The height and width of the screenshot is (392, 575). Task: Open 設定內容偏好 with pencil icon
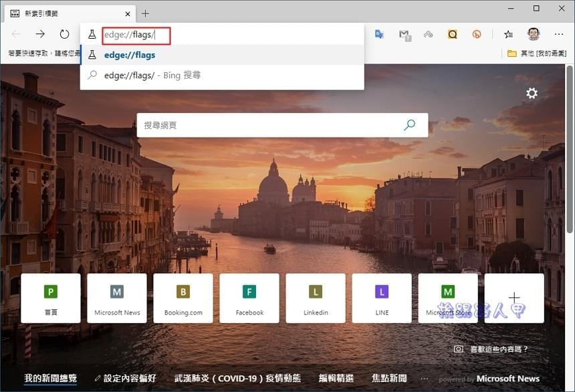click(x=125, y=379)
